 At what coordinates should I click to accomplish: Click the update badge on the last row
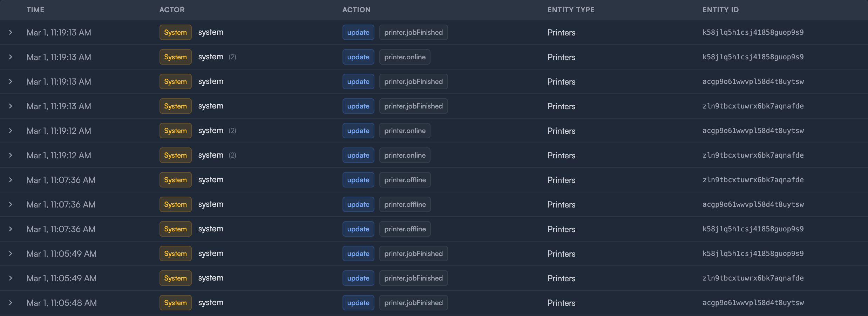[x=358, y=303]
